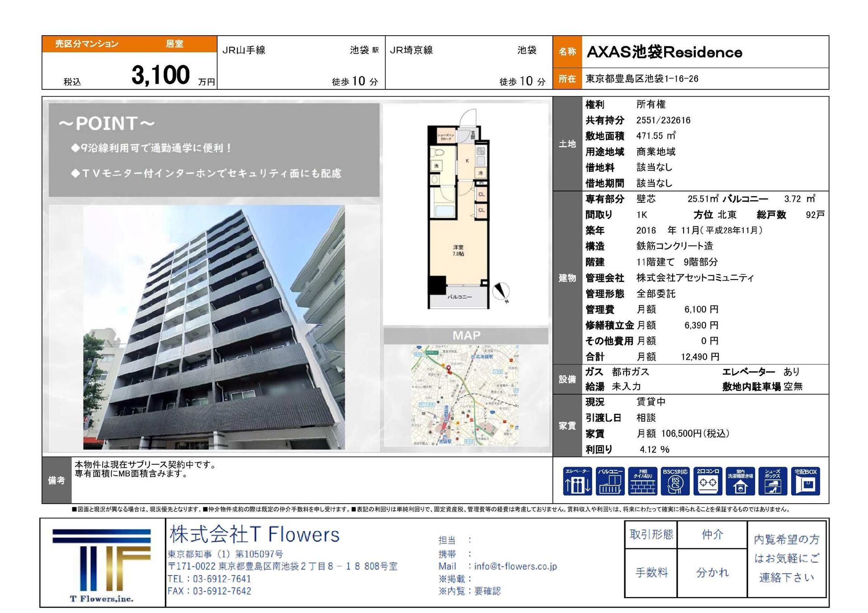Click the 仲介 transaction type cell
This screenshot has width=868, height=613.
(x=712, y=535)
